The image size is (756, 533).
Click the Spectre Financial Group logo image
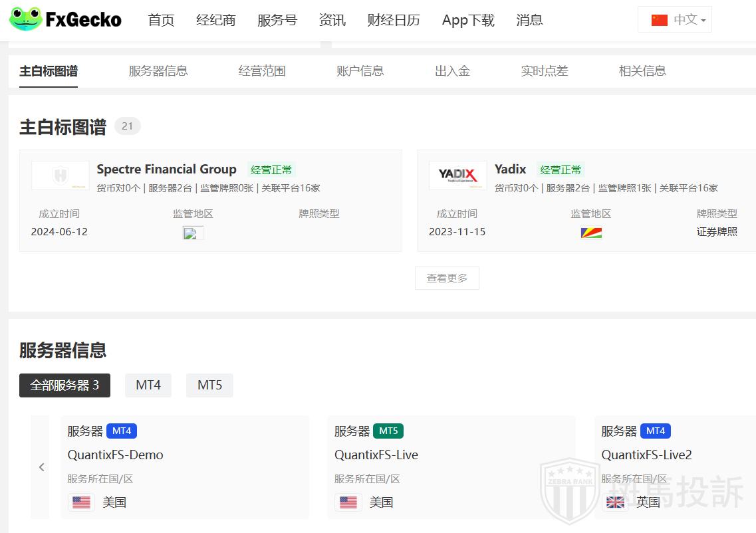pos(60,175)
